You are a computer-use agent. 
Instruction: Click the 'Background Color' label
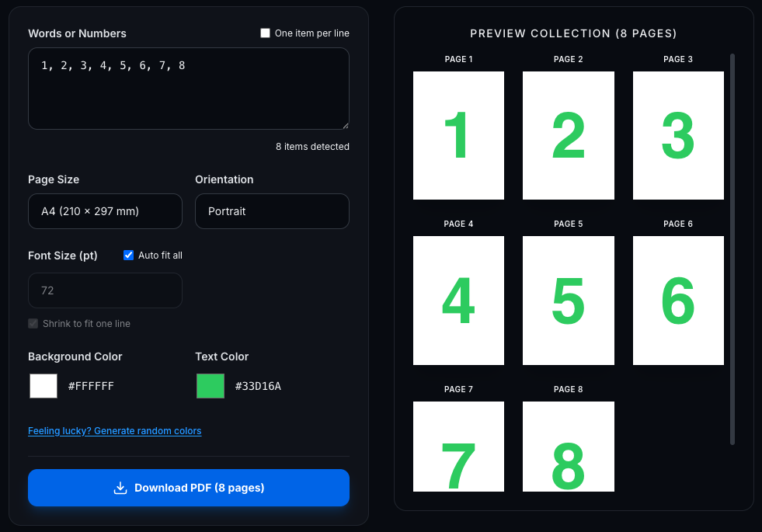click(75, 356)
